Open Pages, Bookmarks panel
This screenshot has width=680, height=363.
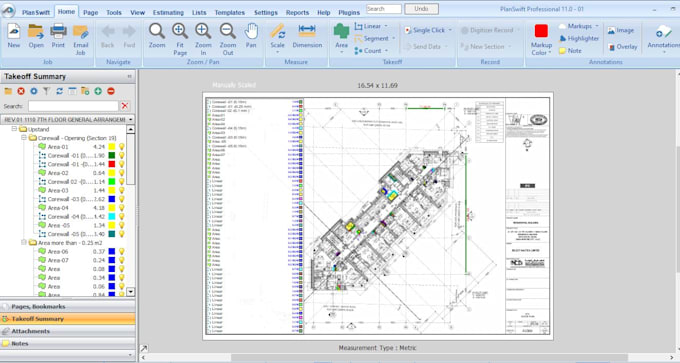pyautogui.click(x=68, y=307)
